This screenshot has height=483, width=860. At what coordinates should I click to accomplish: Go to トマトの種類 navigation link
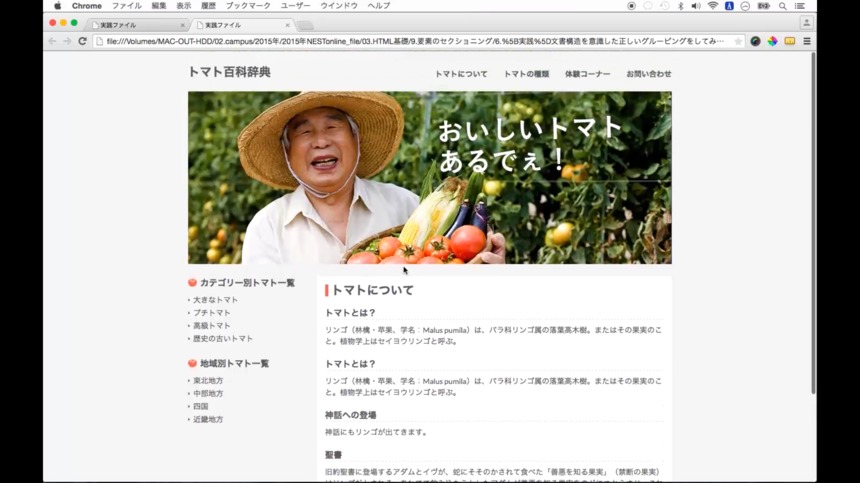pyautogui.click(x=527, y=74)
